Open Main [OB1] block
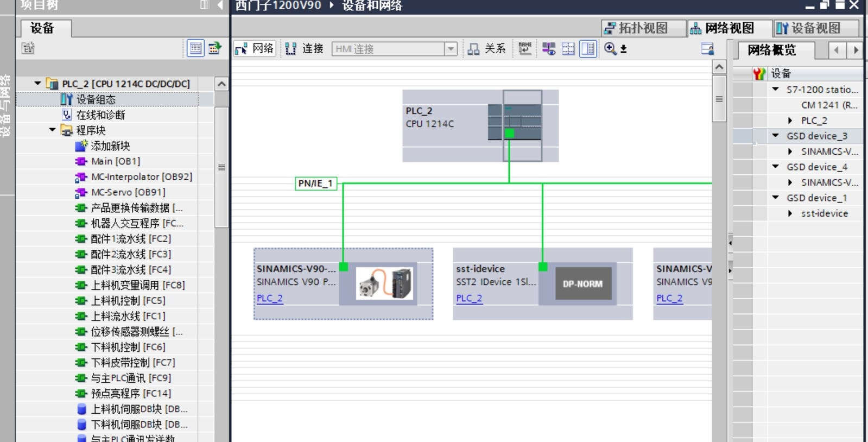Image resolution: width=868 pixels, height=442 pixels. (x=115, y=161)
